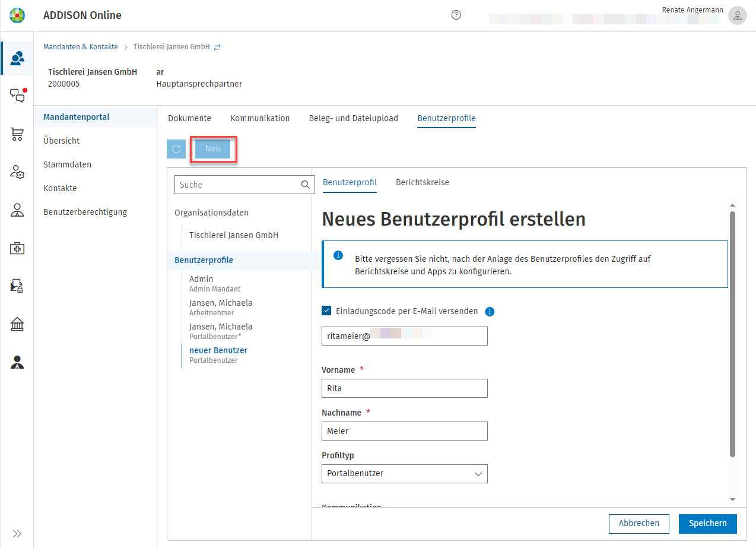
Task: Click the switch client arrows icon in breadcrumb
Action: click(x=217, y=47)
